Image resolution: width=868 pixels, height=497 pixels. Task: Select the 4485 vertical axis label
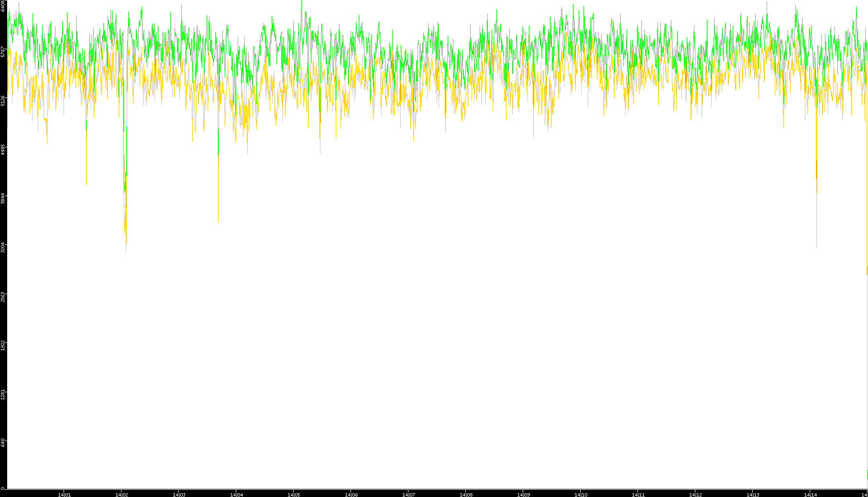[x=3, y=150]
